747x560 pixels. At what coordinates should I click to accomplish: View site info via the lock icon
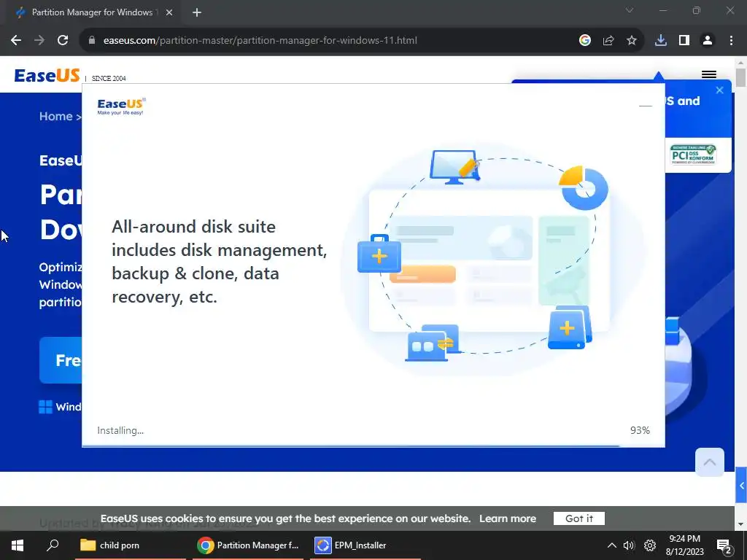(92, 41)
